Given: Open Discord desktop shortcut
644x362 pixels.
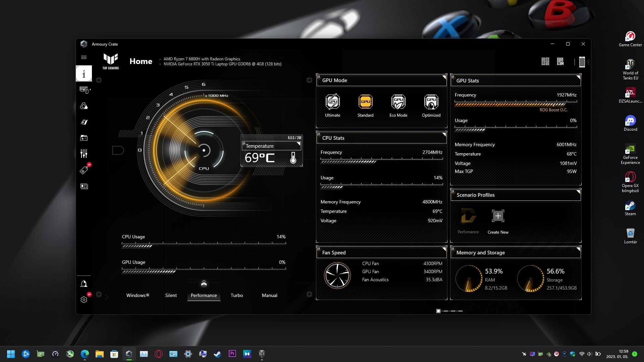Looking at the screenshot, I should [630, 123].
